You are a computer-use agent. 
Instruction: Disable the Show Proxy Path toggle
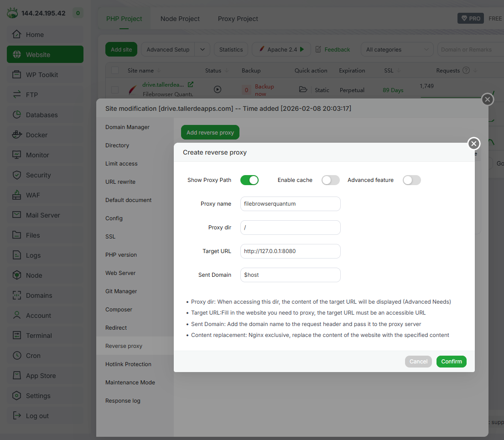[249, 180]
